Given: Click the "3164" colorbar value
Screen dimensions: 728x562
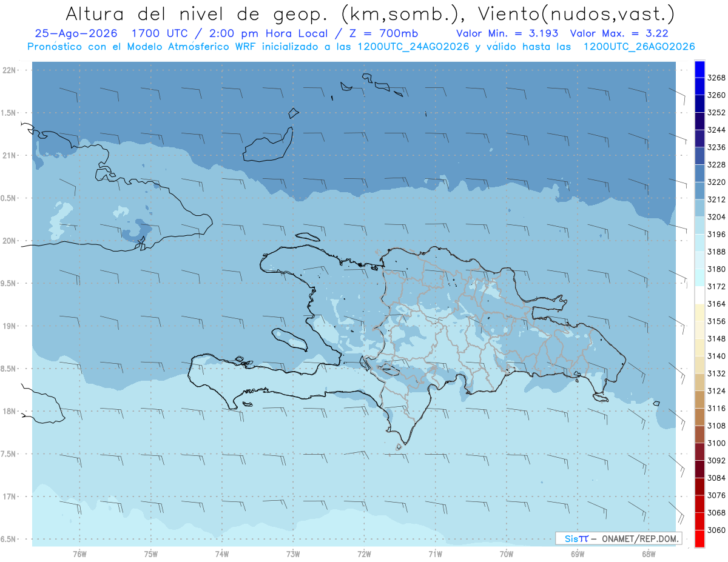Looking at the screenshot, I should [716, 304].
